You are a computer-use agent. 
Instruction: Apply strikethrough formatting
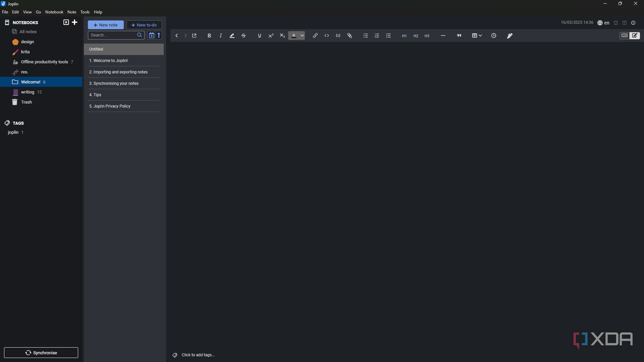point(244,36)
